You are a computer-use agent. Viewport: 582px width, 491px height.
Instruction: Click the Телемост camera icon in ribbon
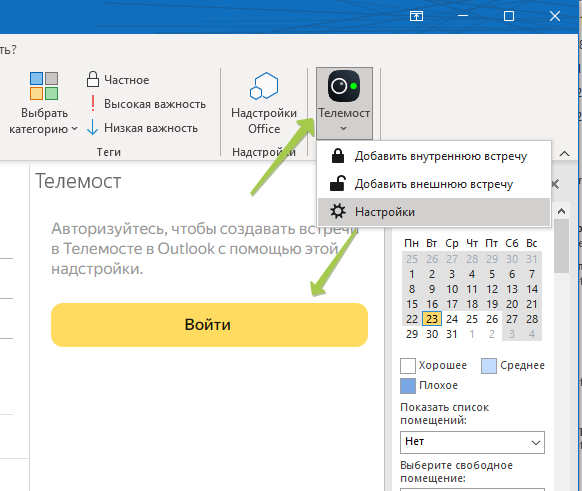344,86
